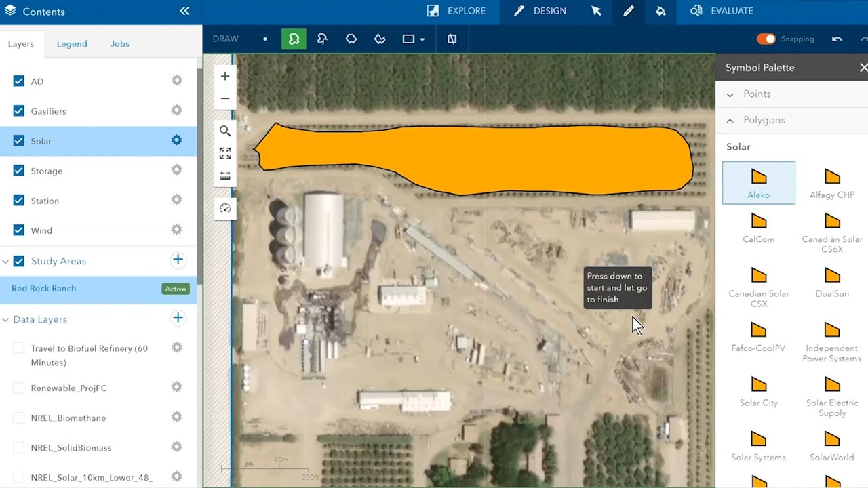Undo the last drawing action
This screenshot has width=868, height=488.
(x=837, y=39)
